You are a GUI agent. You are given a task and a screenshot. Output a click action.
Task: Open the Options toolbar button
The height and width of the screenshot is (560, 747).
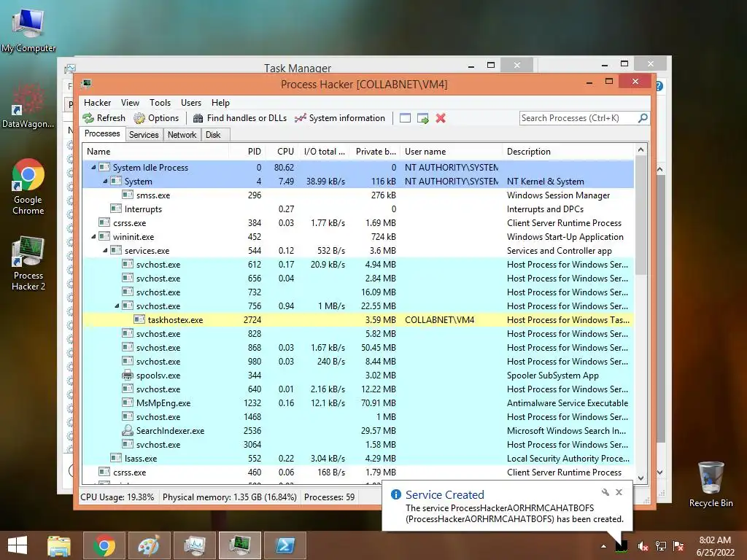[x=156, y=118]
